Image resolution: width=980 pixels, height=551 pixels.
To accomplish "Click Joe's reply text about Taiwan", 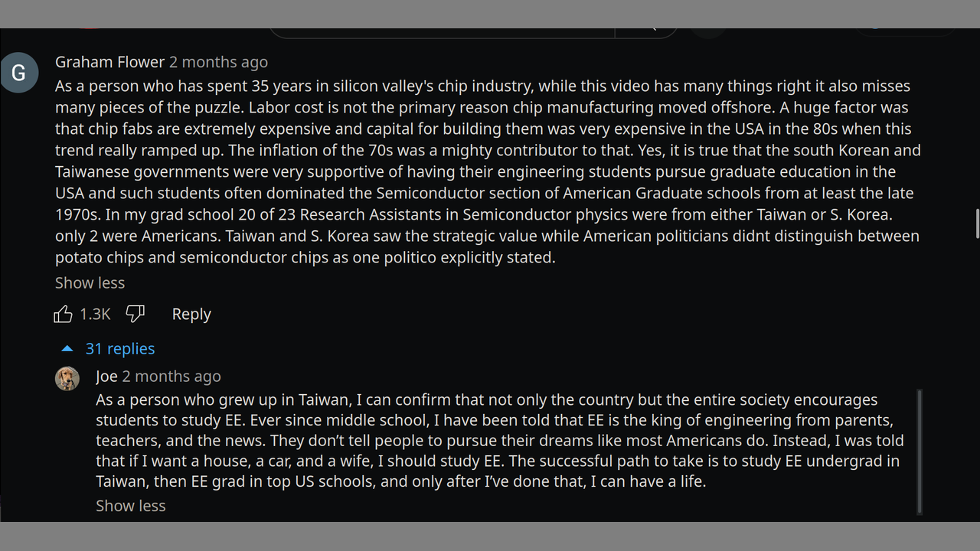I will (x=499, y=441).
